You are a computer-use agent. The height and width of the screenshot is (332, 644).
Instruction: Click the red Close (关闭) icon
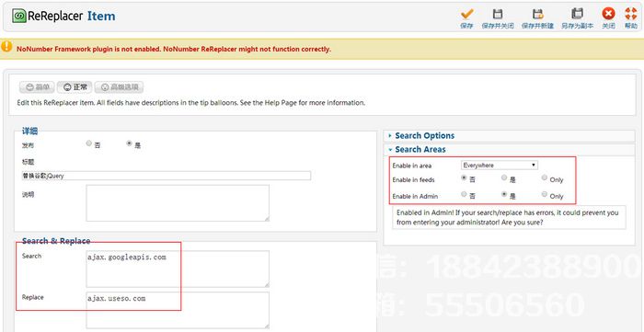608,14
